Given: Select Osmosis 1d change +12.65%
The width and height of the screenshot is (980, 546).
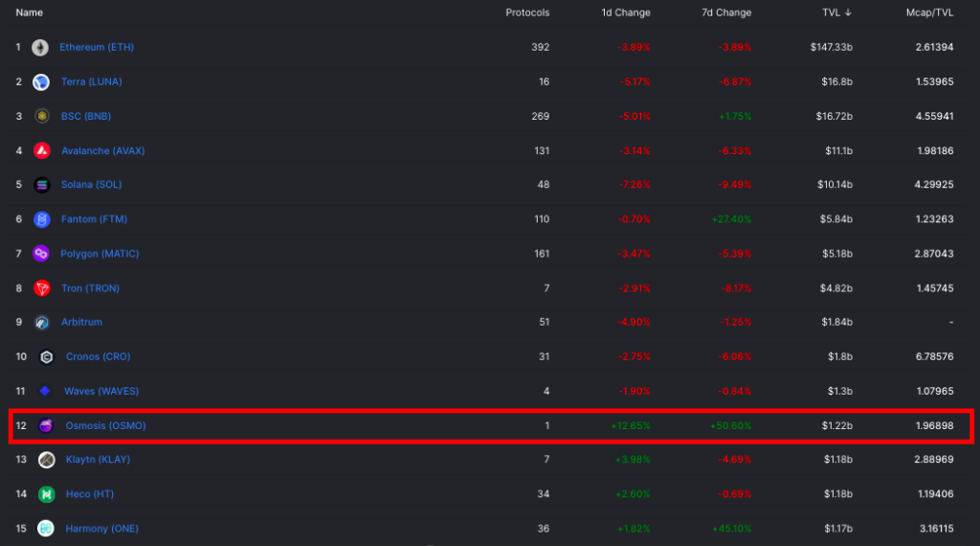Looking at the screenshot, I should 631,425.
